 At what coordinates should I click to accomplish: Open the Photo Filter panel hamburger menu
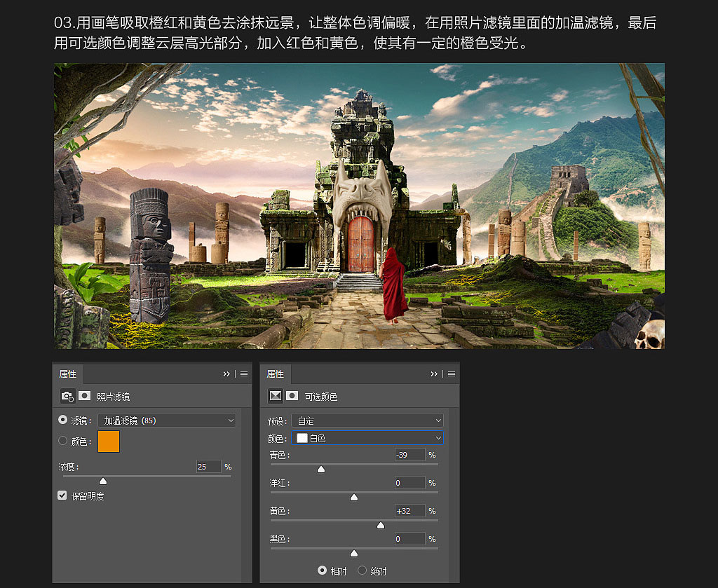point(244,374)
